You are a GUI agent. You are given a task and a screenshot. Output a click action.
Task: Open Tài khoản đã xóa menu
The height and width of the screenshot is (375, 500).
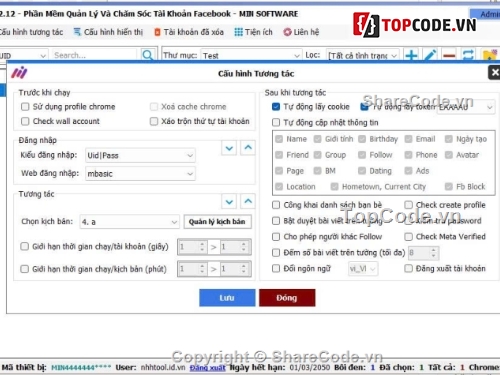[x=189, y=32]
